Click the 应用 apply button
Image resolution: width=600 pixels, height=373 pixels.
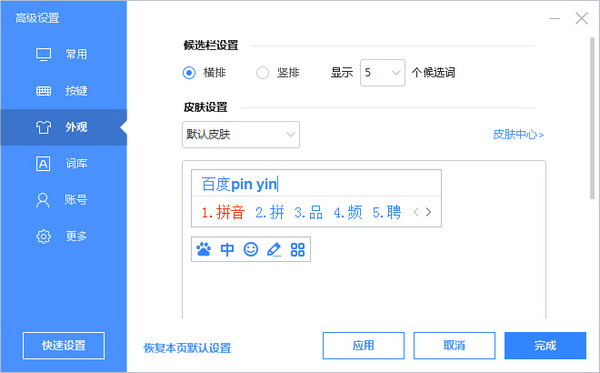[x=364, y=346]
